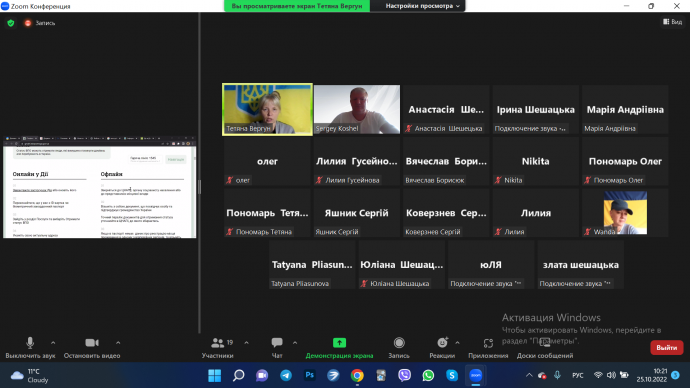Screen dimensions: 690x388
Task: Expand video options arrow beside camera
Action: coord(118,342)
